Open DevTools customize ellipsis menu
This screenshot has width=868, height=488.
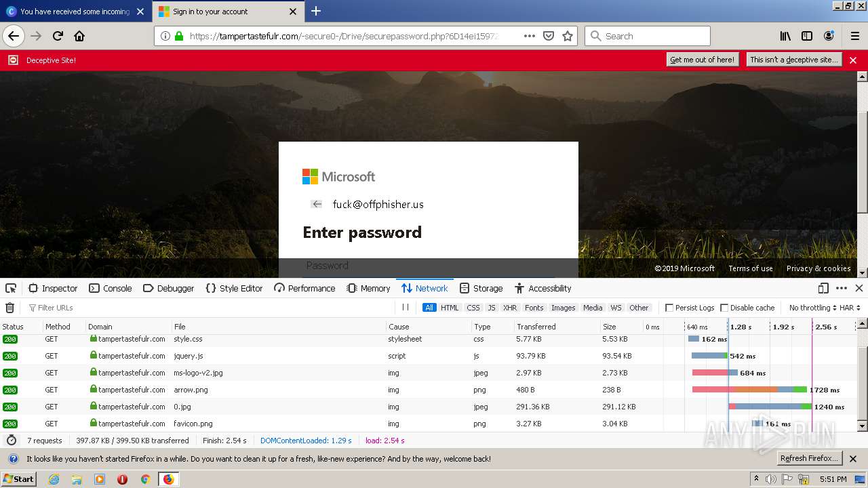[842, 288]
